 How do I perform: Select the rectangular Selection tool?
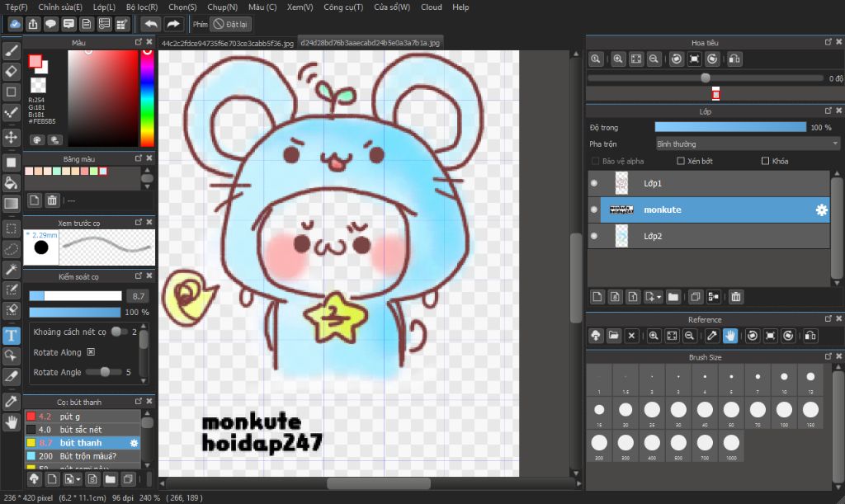[x=12, y=228]
